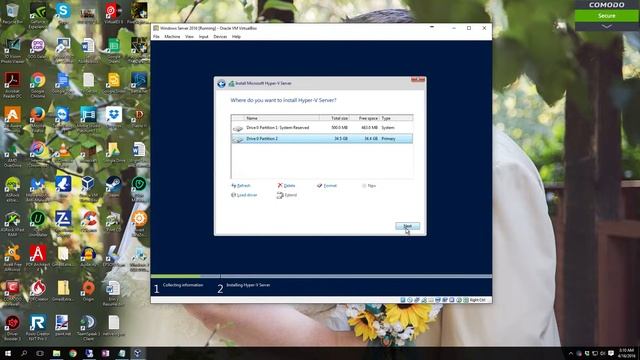The width and height of the screenshot is (640, 360).
Task: Open Dropbox desktop shortcut
Action: (x=113, y=118)
